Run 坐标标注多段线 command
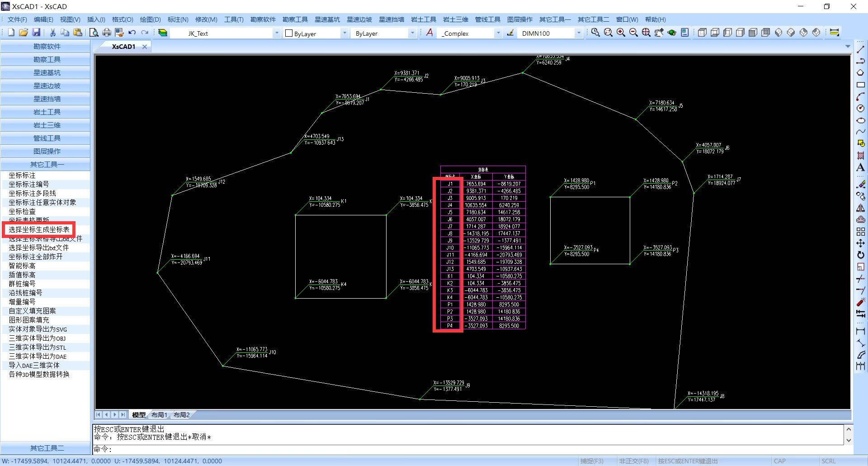The height and width of the screenshot is (466, 868). 32,193
